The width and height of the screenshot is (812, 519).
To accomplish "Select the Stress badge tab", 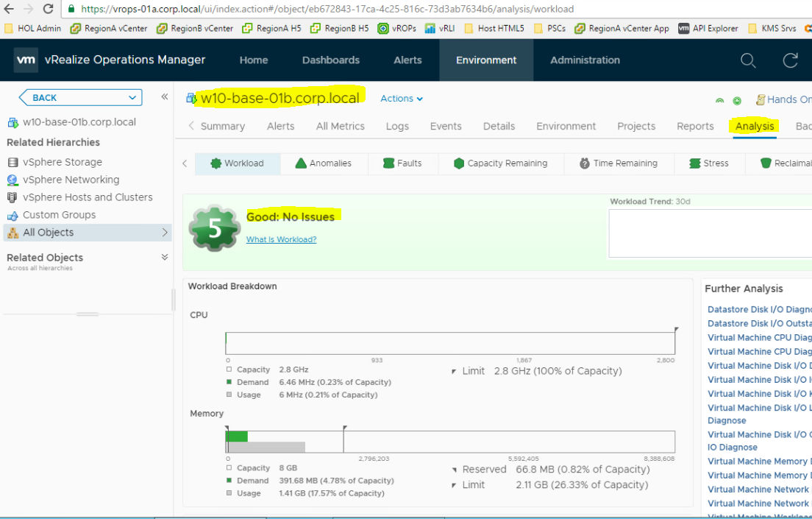I will pos(710,163).
